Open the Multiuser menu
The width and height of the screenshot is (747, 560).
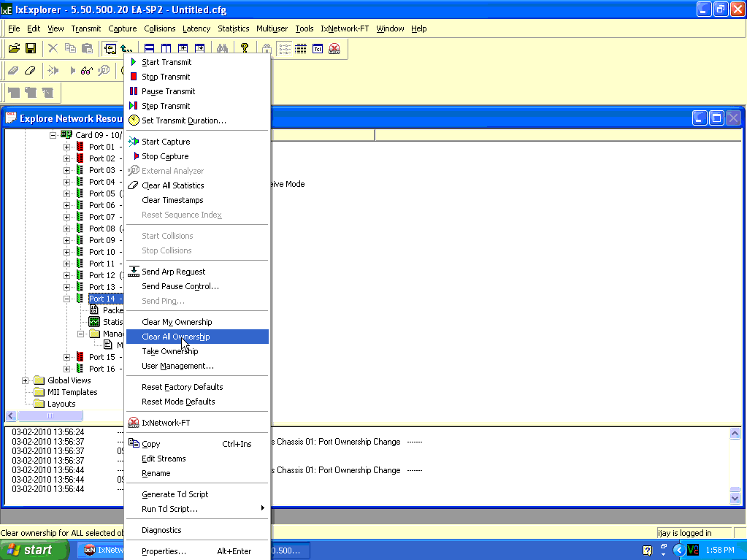[272, 28]
